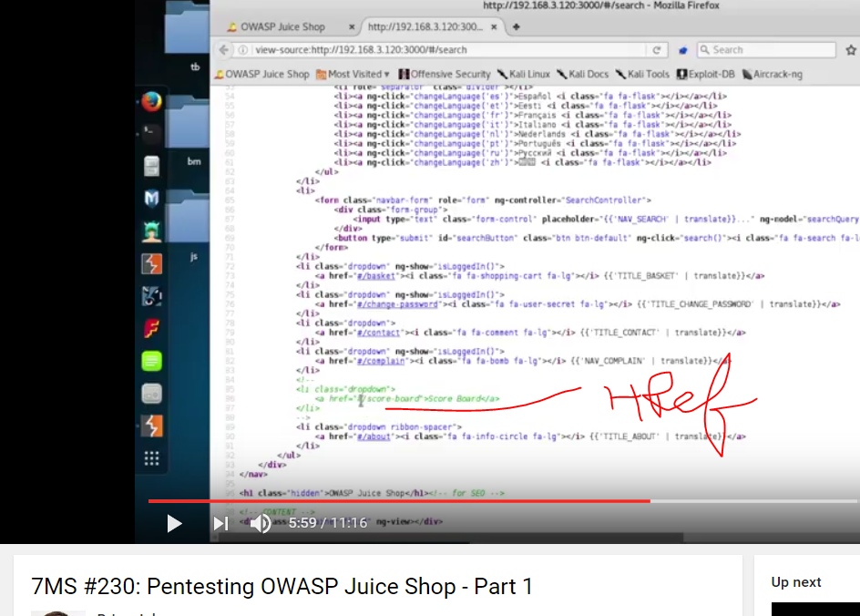Viewport: 860px width, 616px height.
Task: Open the Aircrack-ng bookmark
Action: 772,74
